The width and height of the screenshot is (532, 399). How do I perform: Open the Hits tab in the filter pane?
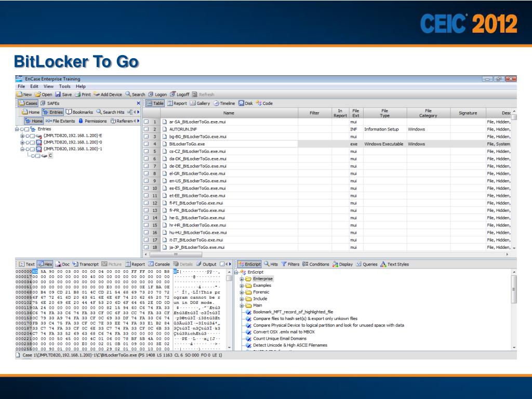pyautogui.click(x=271, y=264)
